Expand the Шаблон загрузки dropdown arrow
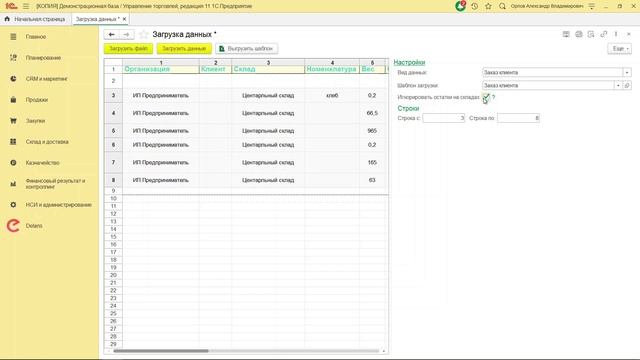 (618, 85)
